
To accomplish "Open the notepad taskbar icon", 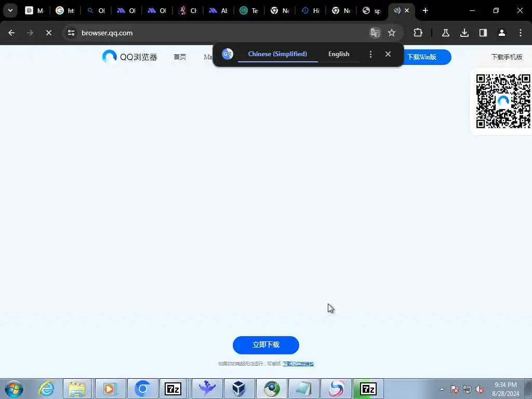I will pos(304,389).
